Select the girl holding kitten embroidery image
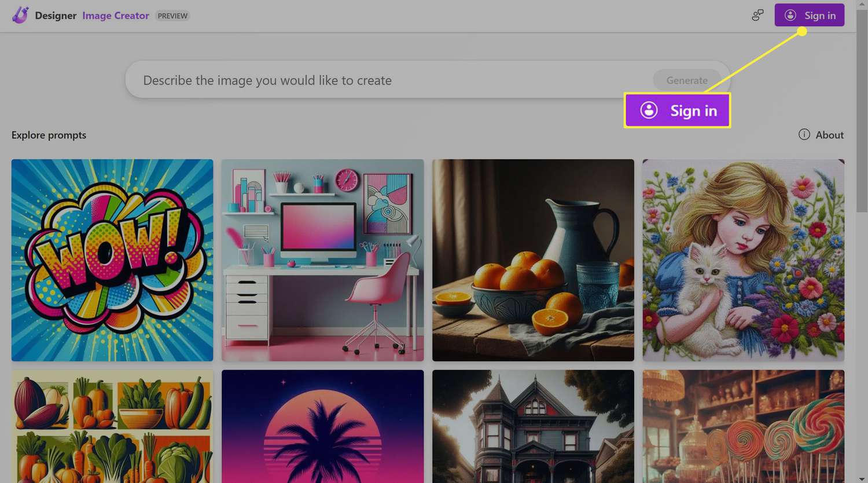868x483 pixels. 743,260
